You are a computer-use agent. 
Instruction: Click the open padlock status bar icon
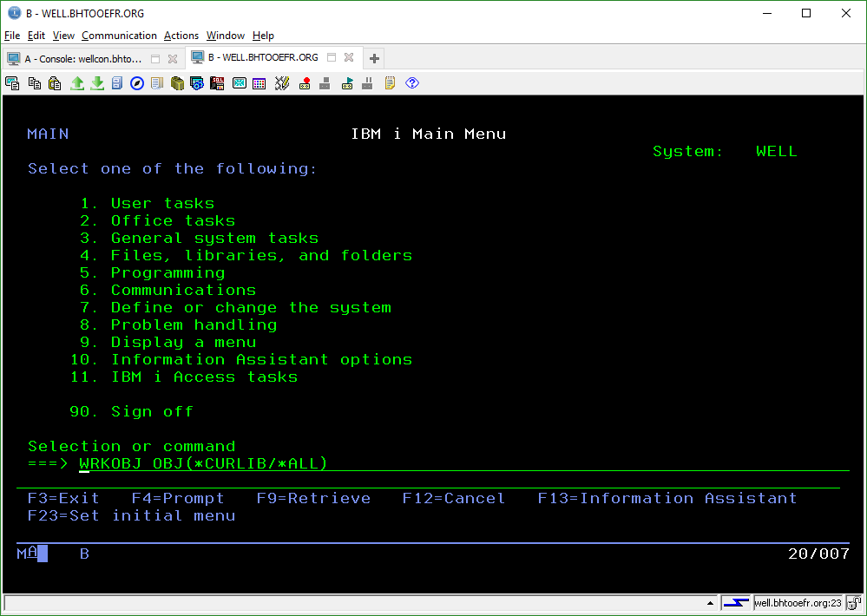tap(853, 603)
